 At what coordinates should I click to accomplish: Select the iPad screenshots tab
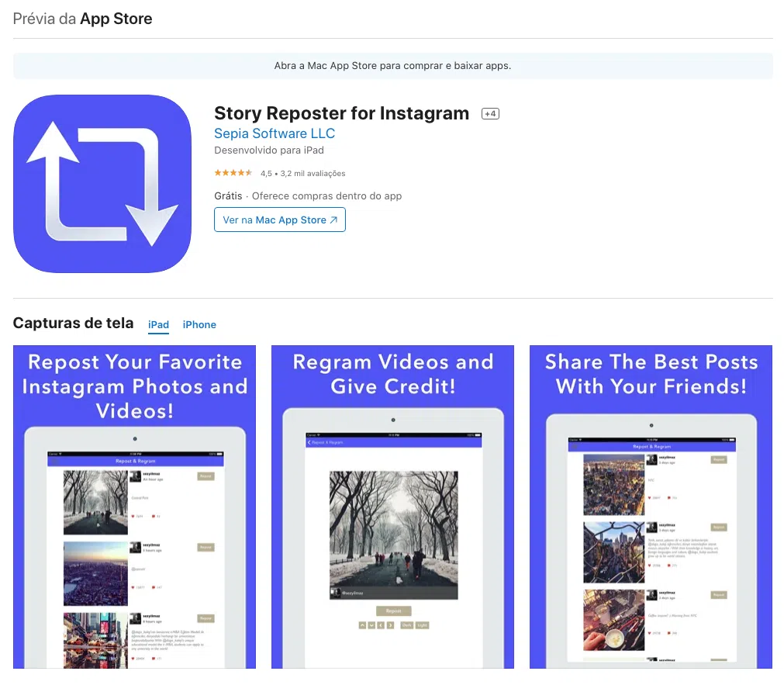click(158, 324)
